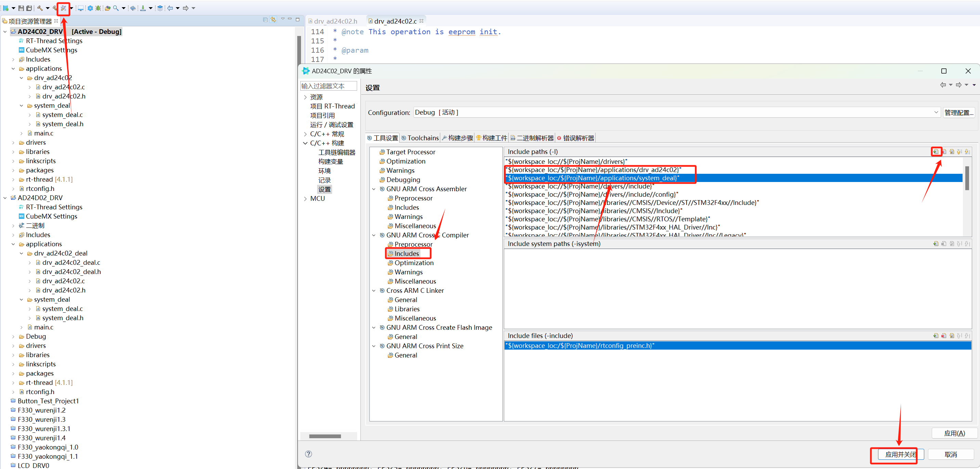Expand the MCU properties category
The height and width of the screenshot is (469, 980).
click(x=305, y=198)
